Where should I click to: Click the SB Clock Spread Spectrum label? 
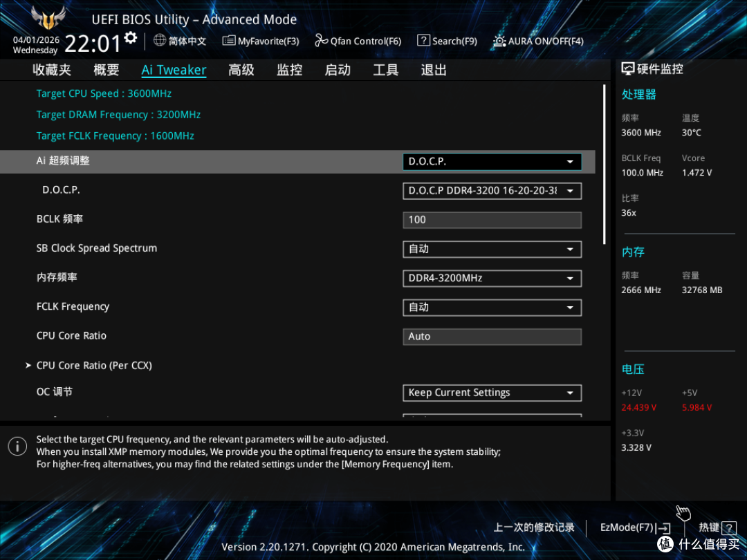[97, 248]
